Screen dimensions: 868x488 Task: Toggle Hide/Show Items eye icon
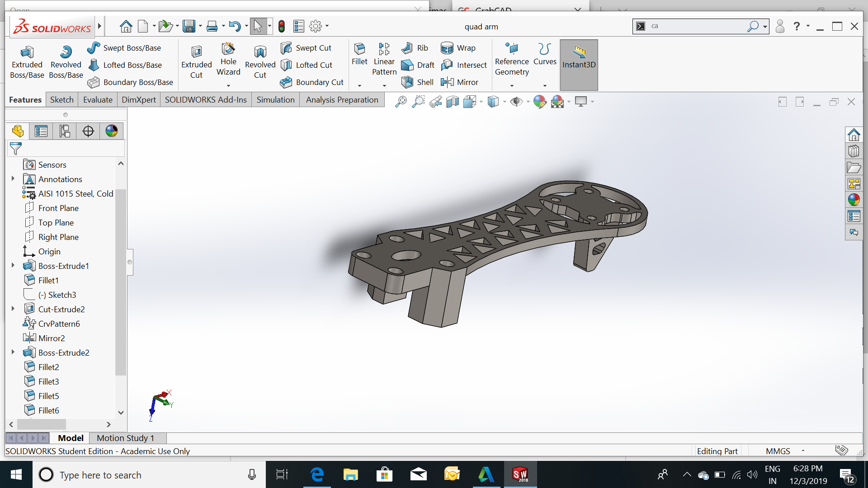pyautogui.click(x=516, y=102)
